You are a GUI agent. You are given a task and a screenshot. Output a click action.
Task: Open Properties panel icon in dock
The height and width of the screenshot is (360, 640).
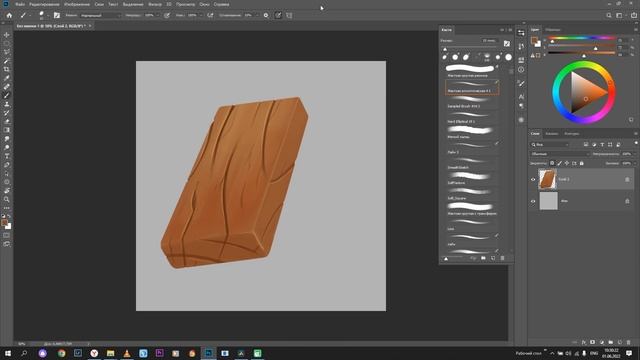pos(521,60)
